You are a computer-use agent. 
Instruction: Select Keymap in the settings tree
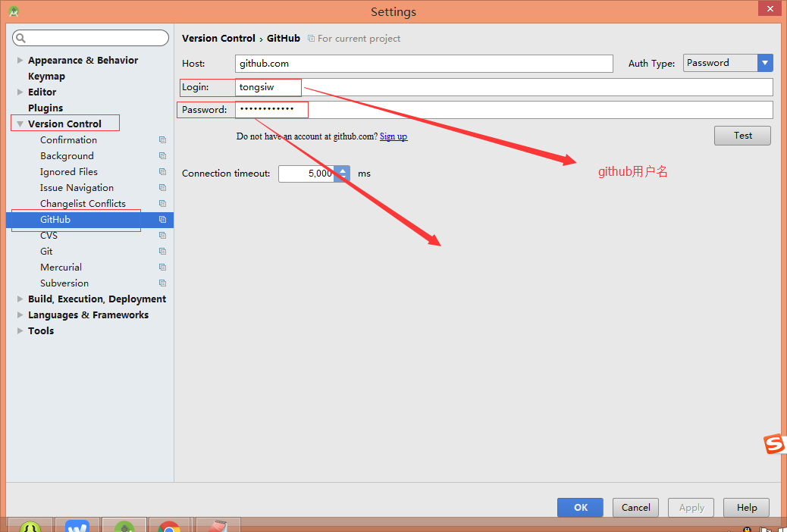(x=47, y=77)
